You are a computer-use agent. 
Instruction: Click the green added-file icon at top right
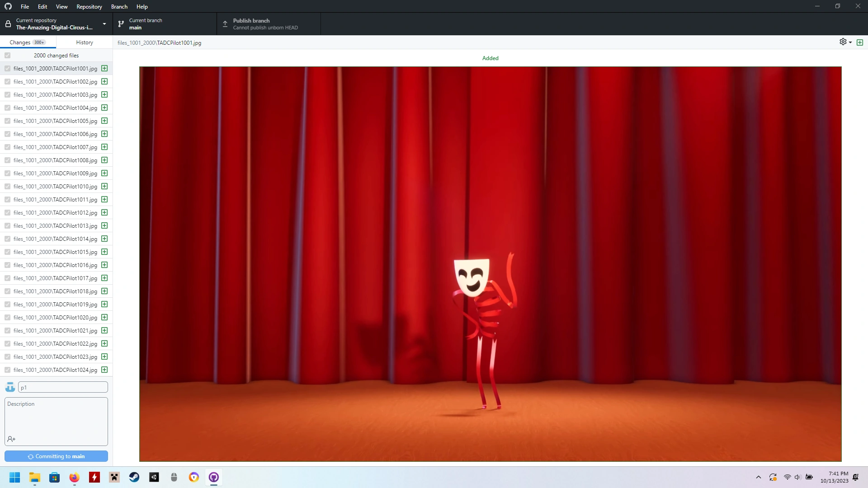point(860,42)
